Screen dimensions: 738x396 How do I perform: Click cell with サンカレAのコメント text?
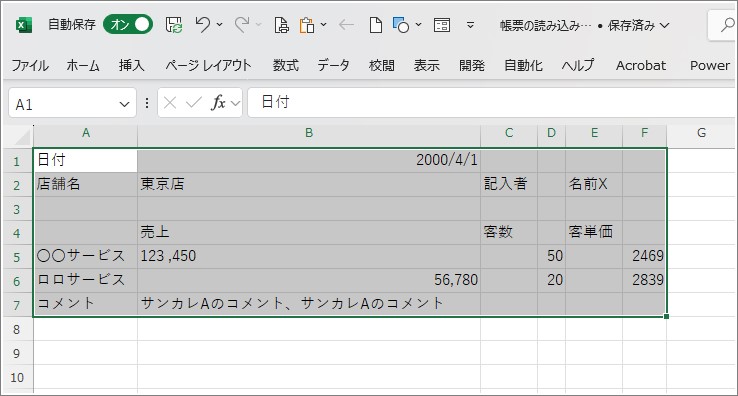coord(309,304)
